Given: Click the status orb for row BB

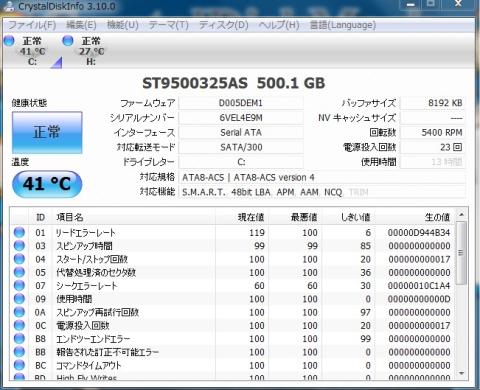Looking at the screenshot, I should [19, 352].
